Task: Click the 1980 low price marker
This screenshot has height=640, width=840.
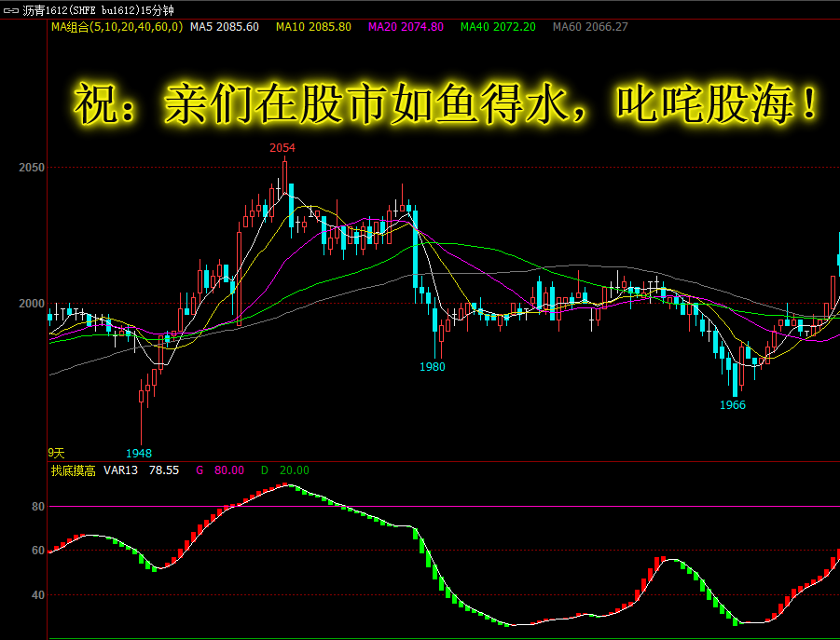Action: [x=433, y=366]
